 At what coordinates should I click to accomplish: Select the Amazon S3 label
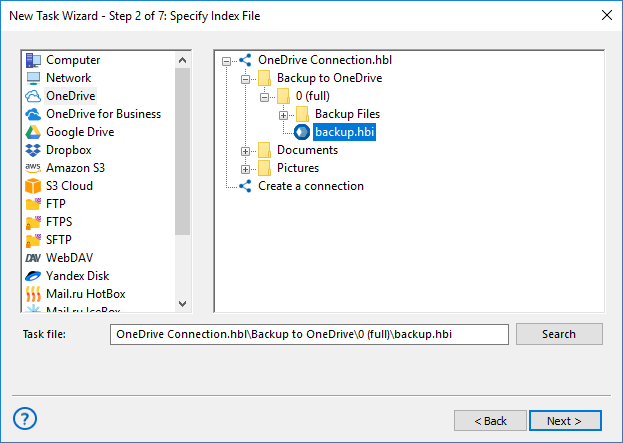[x=75, y=168]
